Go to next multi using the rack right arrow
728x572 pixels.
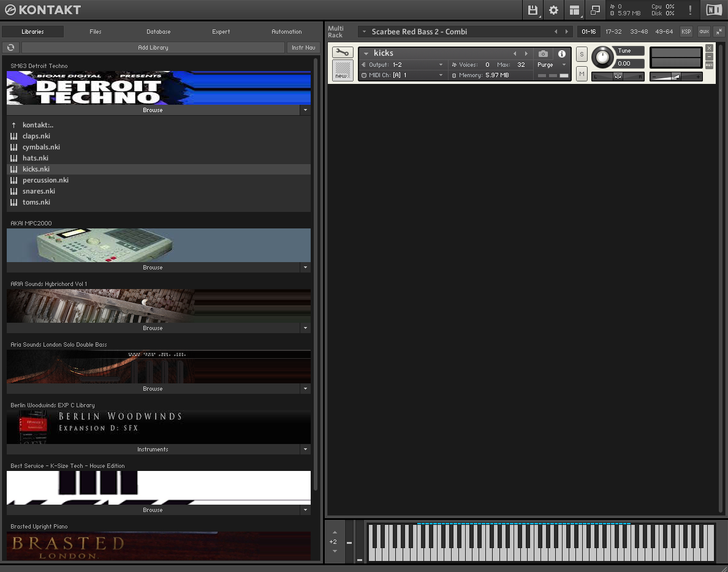click(x=566, y=32)
